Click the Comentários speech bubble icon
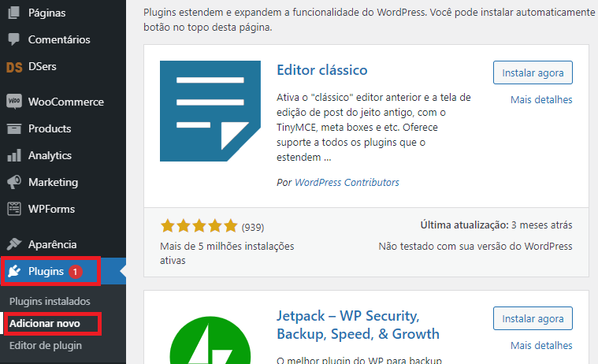The width and height of the screenshot is (598, 364). pyautogui.click(x=14, y=39)
